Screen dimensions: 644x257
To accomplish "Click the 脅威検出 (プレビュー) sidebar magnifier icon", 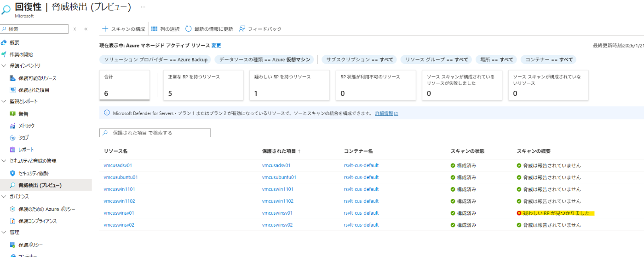I will pos(13,185).
